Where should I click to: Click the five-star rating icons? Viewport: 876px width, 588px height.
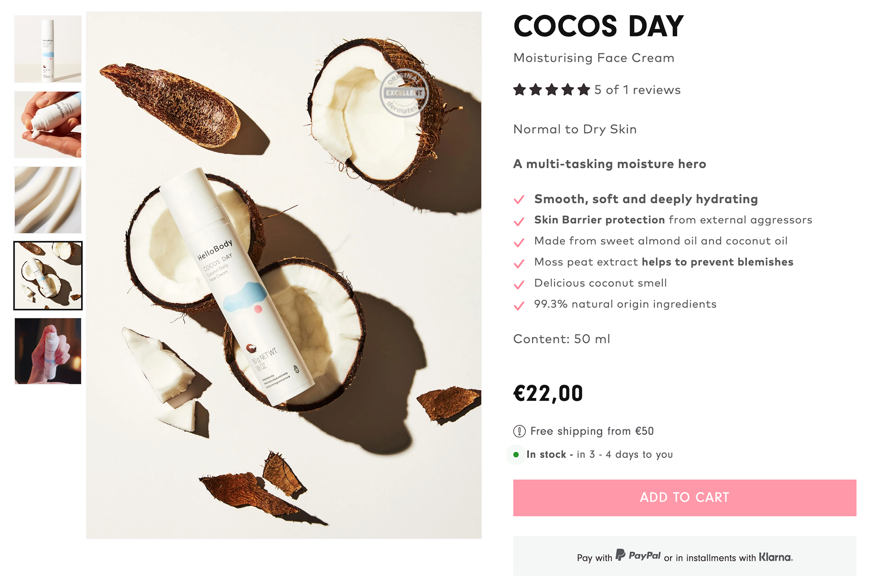552,89
